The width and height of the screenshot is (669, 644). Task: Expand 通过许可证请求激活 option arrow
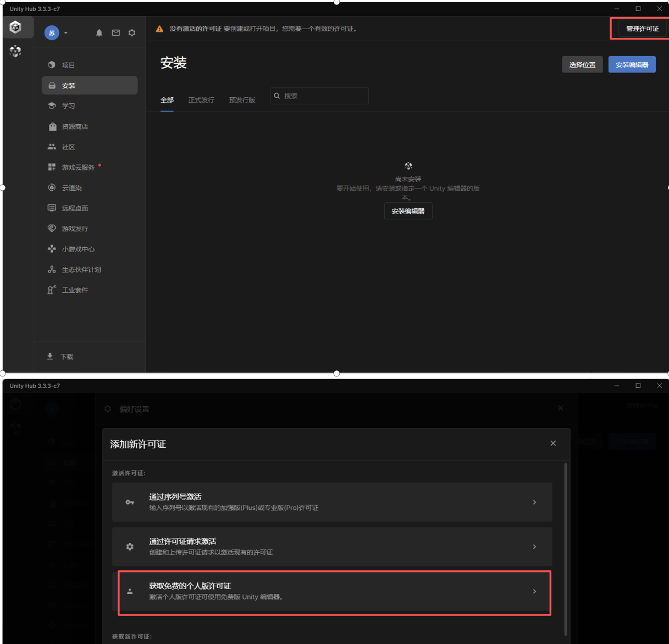pyautogui.click(x=534, y=547)
